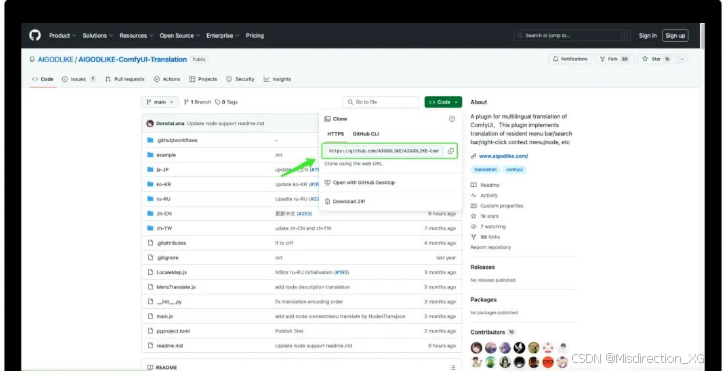This screenshot has height=371, width=724.
Task: Select the GitHub CLI clone tab
Action: click(x=366, y=134)
